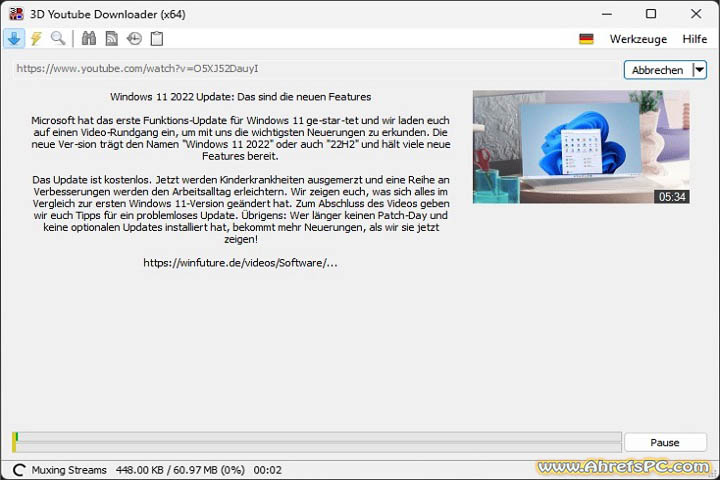Click the download progress bar
720x480 pixels.
[x=317, y=442]
